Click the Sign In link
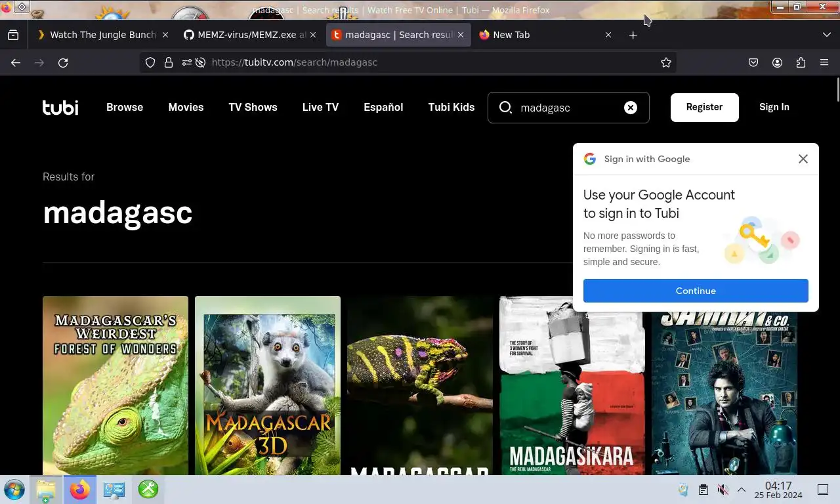840x504 pixels. coord(774,107)
